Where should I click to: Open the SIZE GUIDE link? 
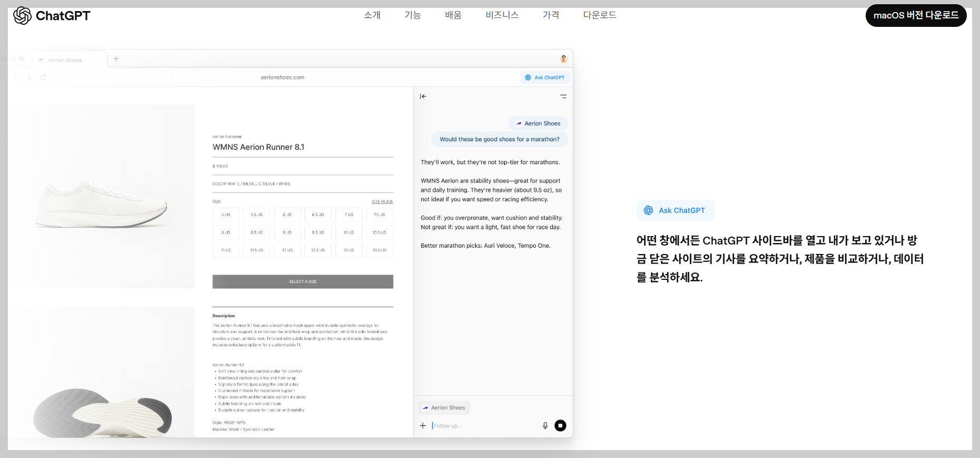(383, 202)
